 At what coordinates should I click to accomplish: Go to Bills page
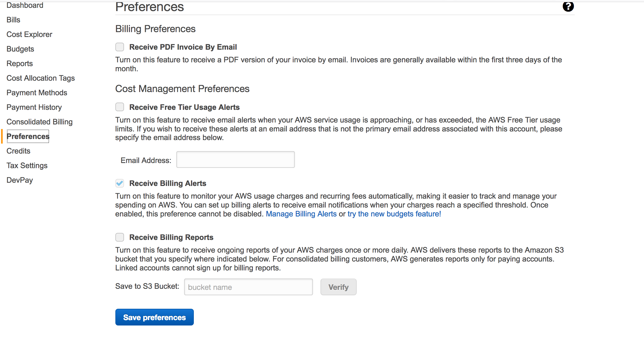pos(13,20)
